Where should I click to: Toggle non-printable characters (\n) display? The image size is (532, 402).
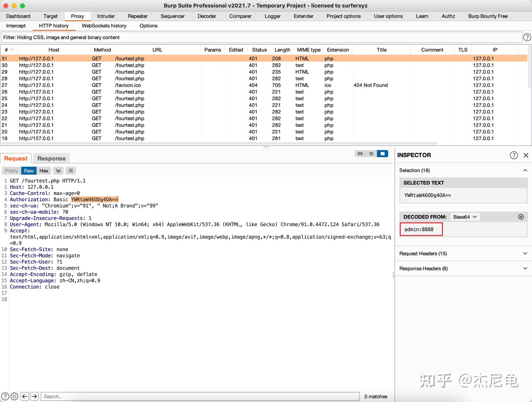tap(58, 171)
